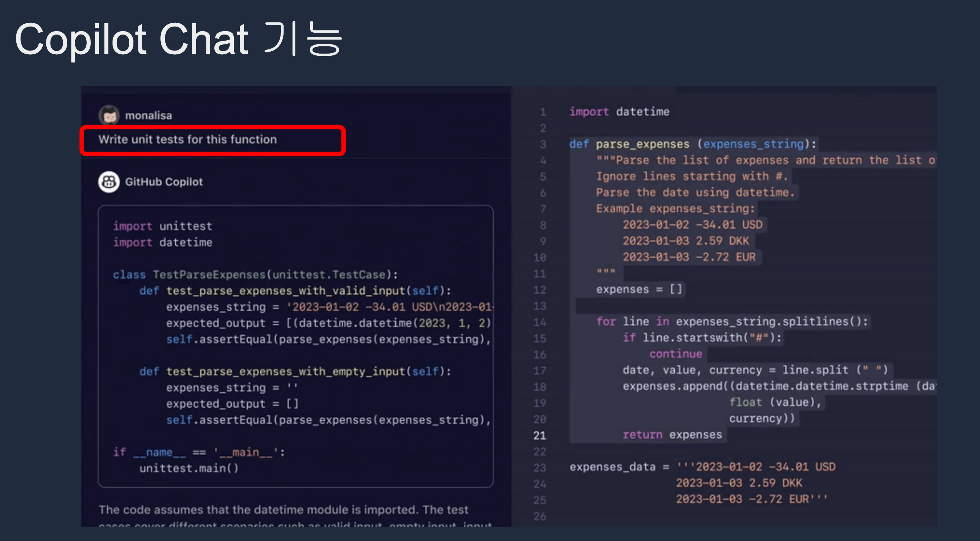Click 'import unittest' in the chat code block
980x541 pixels.
coord(163,226)
